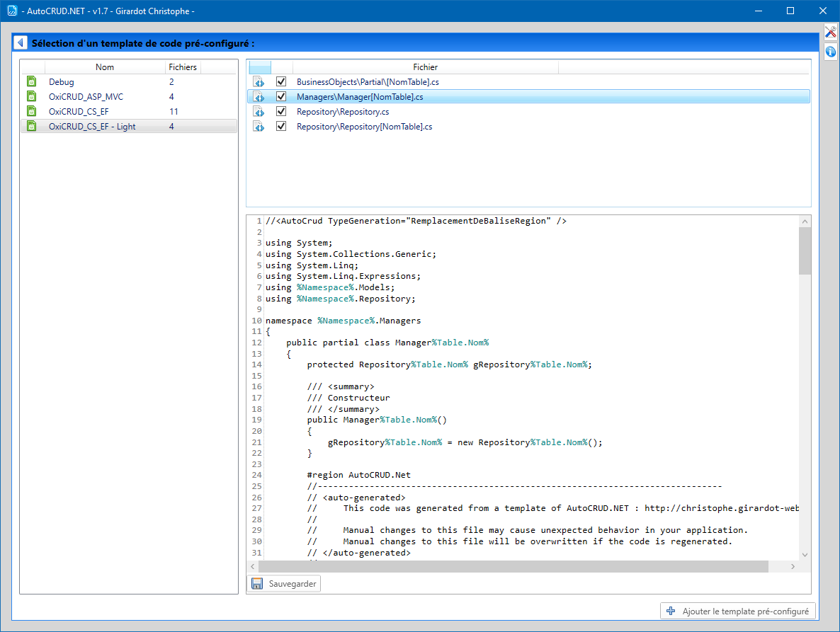Select the Debug template name

click(62, 82)
